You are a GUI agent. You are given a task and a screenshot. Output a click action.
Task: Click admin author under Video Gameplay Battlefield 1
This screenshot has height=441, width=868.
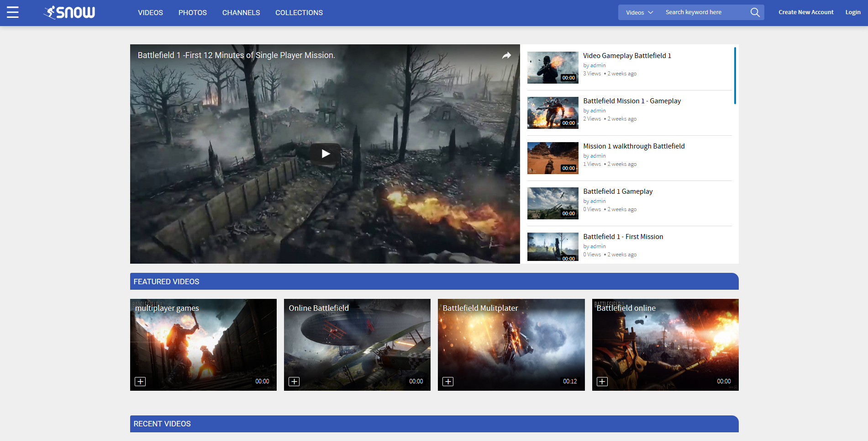(x=598, y=65)
